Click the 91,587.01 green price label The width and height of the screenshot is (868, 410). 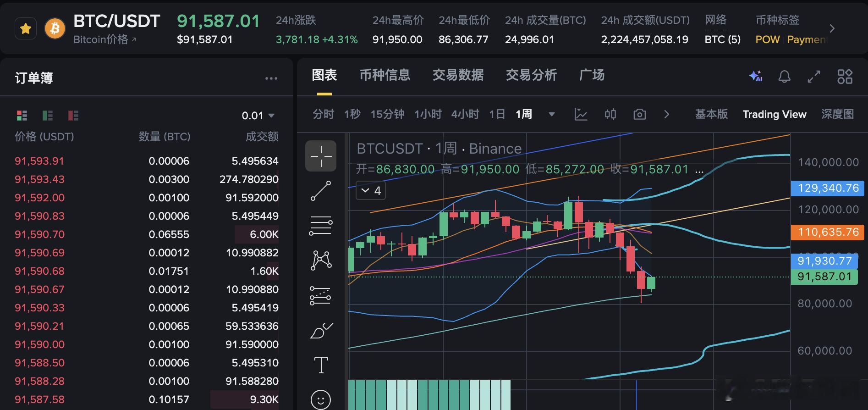tap(824, 277)
